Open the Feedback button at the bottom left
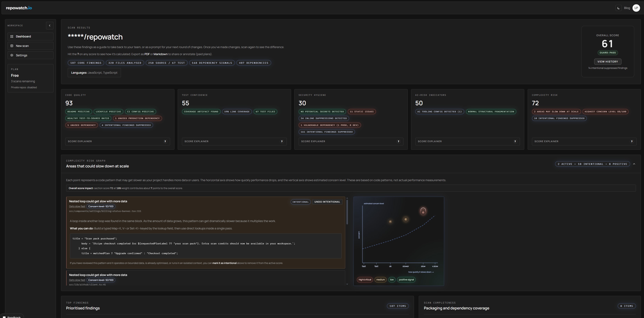The image size is (644, 318). pos(12,316)
